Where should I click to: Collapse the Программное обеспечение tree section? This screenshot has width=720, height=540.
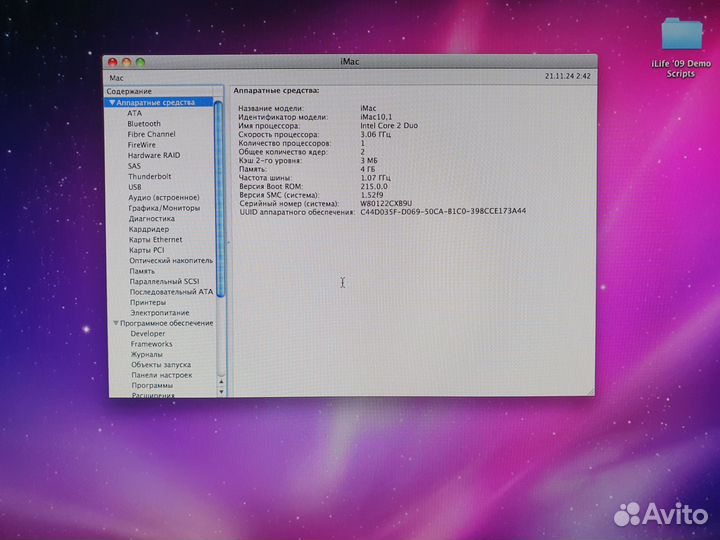click(116, 323)
